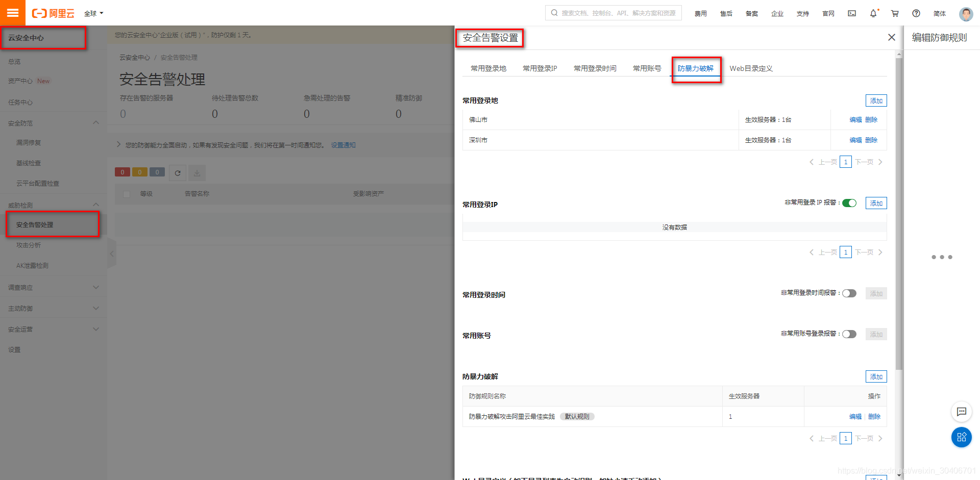The image size is (980, 480).
Task: Open 备案 in the top bar
Action: point(752,14)
